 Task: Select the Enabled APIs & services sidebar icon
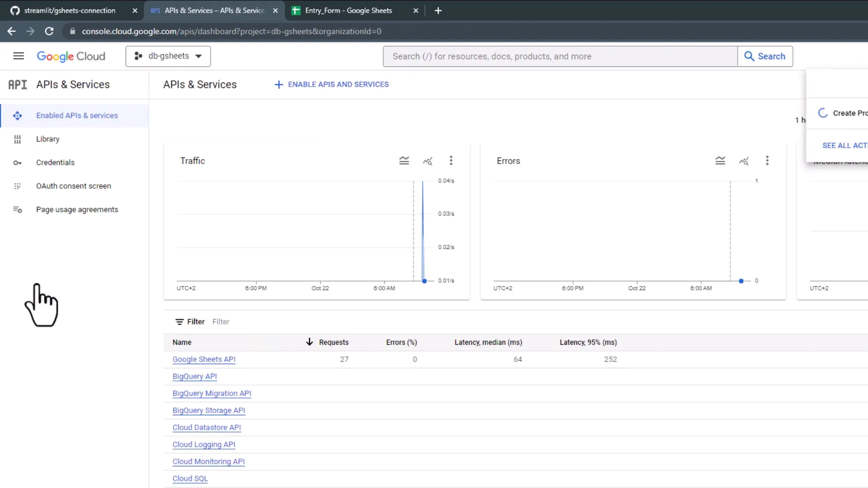(x=17, y=116)
